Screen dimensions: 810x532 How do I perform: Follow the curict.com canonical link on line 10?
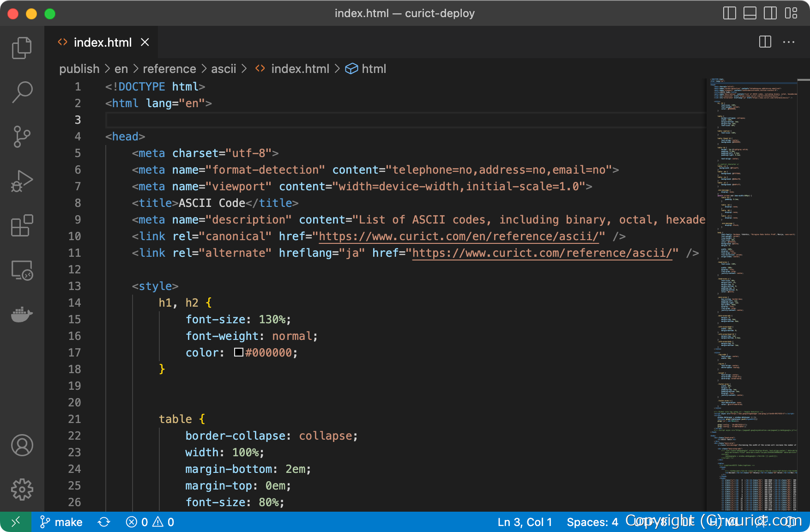[x=459, y=236]
